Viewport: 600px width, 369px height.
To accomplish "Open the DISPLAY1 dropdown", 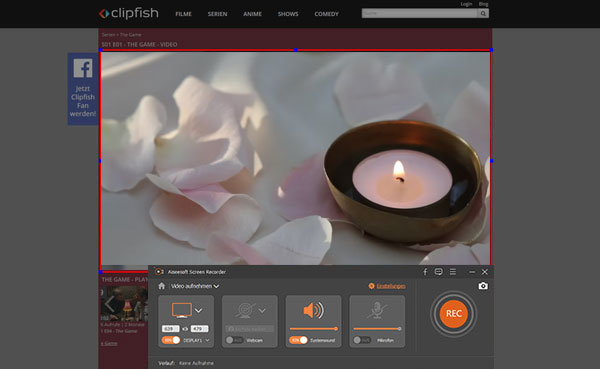I will (196, 340).
